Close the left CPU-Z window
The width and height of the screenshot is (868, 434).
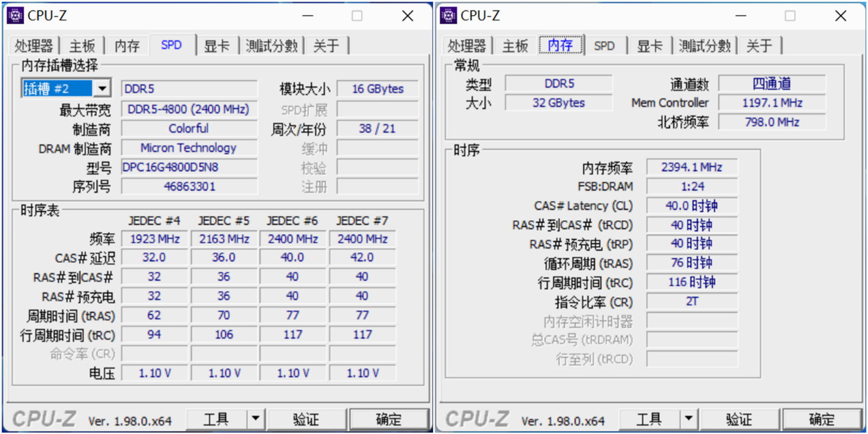coord(407,16)
